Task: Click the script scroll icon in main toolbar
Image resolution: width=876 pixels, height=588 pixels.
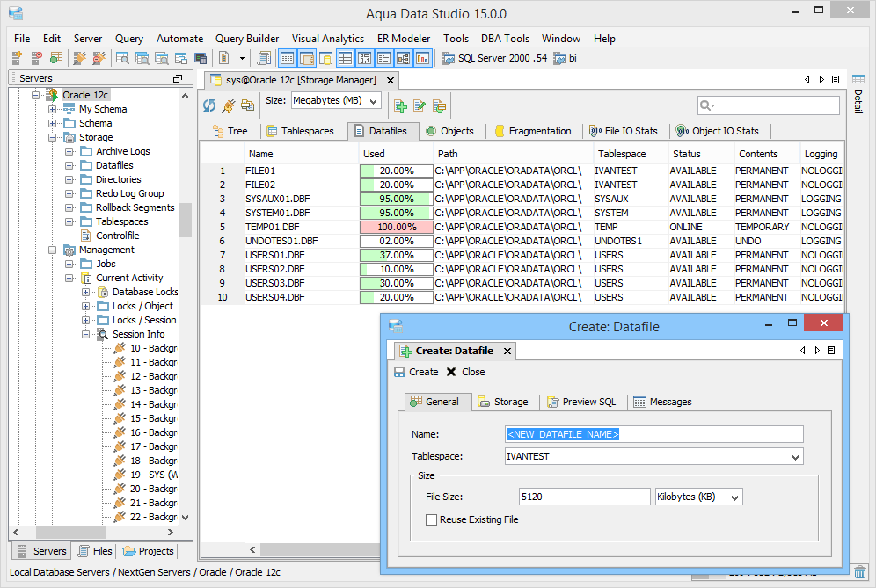Action: pos(263,58)
